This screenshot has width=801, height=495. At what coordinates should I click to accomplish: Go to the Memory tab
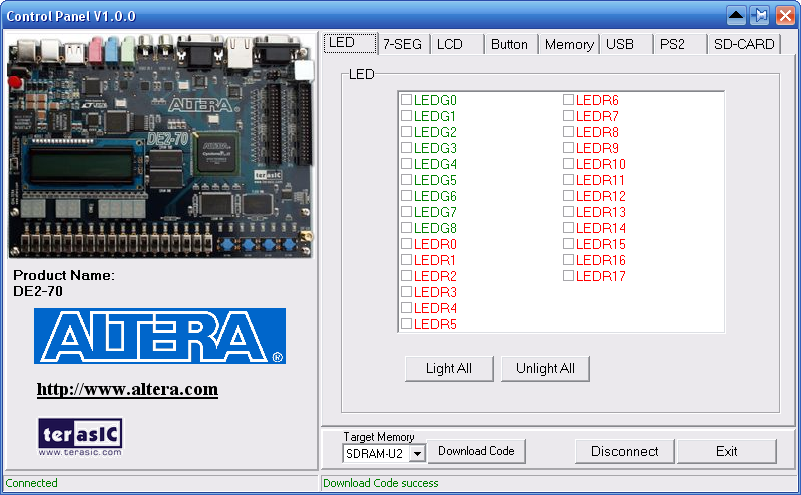(569, 44)
